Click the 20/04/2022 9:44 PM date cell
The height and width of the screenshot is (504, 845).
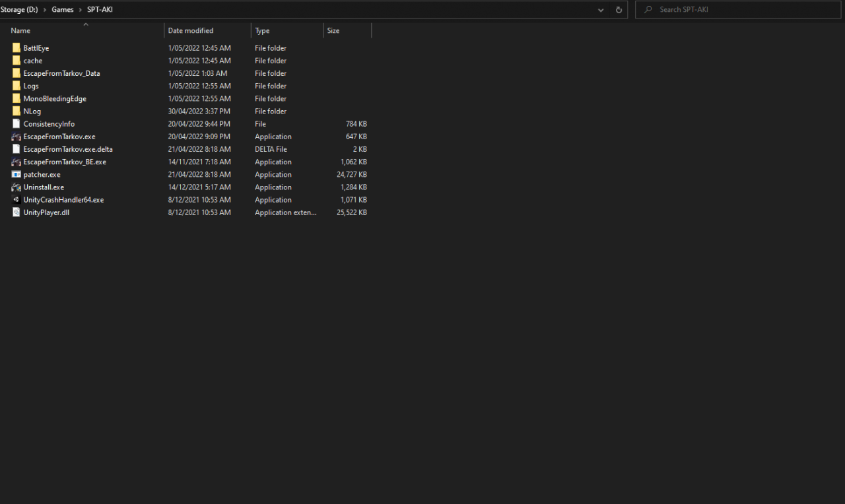[199, 124]
